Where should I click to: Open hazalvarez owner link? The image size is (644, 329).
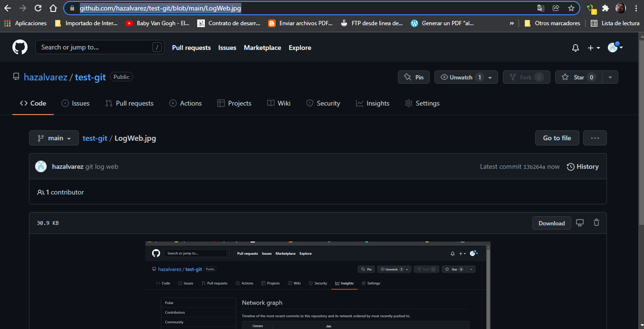(x=46, y=77)
